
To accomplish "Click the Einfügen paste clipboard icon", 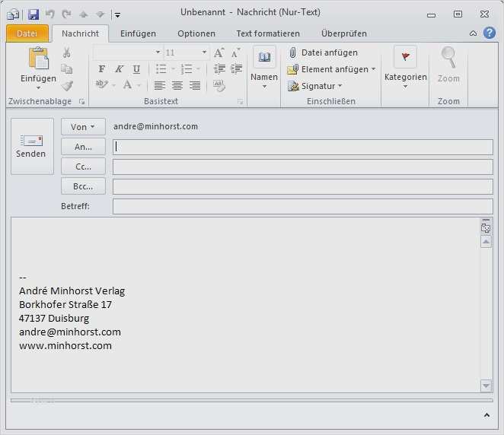I will pos(39,58).
